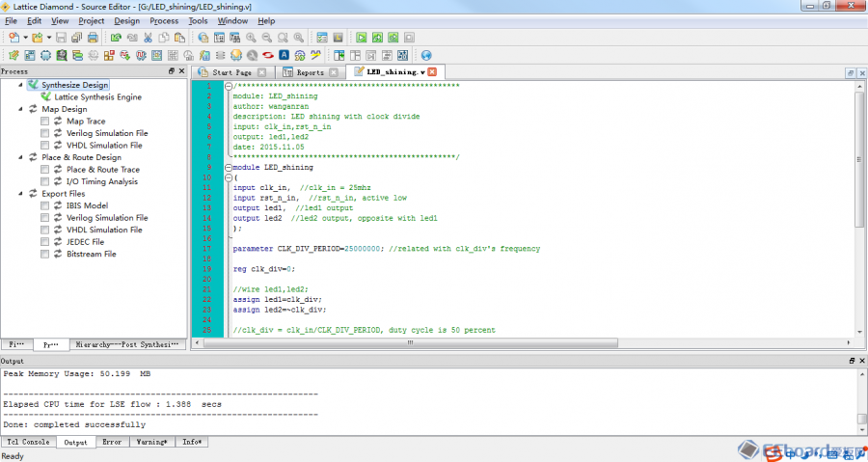The image size is (868, 462).
Task: Collapse the Export Files tree node
Action: tap(19, 194)
